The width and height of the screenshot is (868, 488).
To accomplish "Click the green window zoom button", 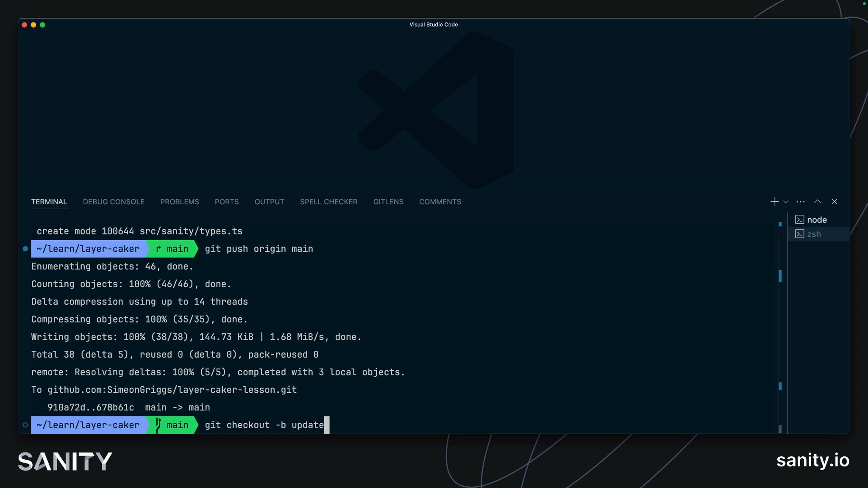I will click(x=42, y=25).
